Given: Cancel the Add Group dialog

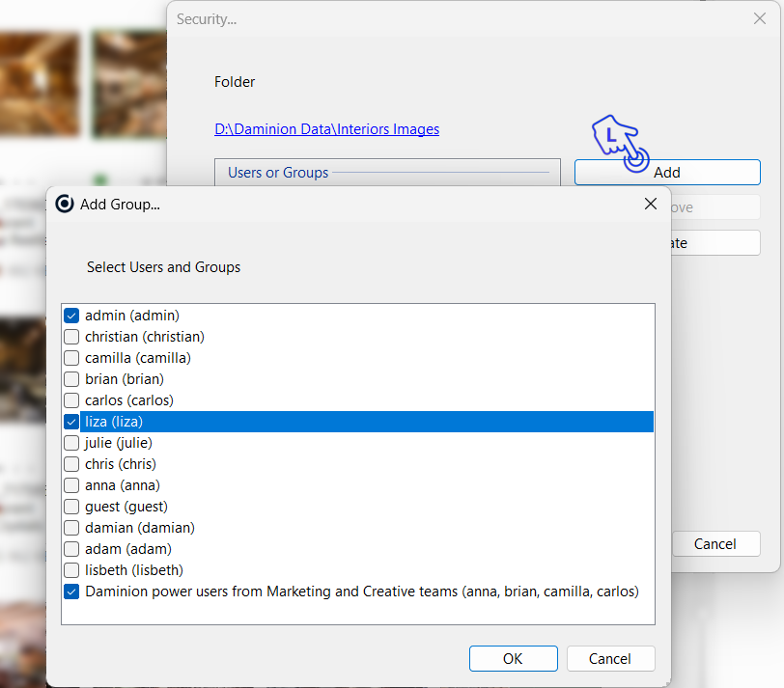Looking at the screenshot, I should (610, 659).
